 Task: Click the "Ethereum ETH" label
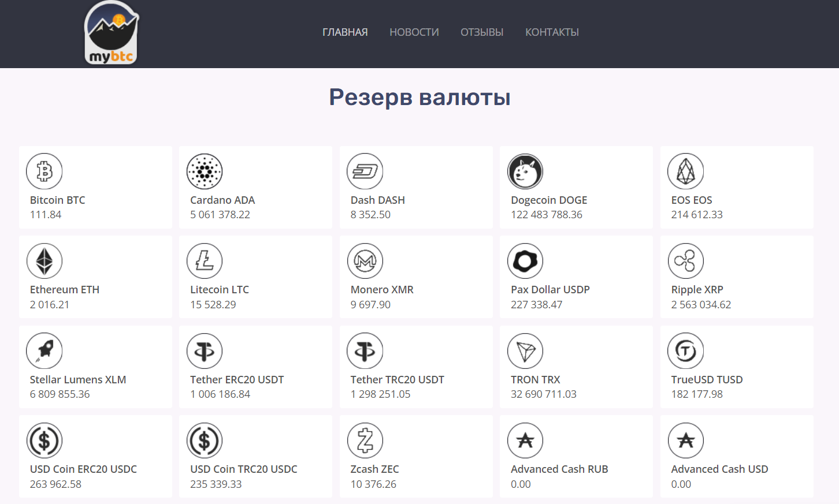point(65,290)
